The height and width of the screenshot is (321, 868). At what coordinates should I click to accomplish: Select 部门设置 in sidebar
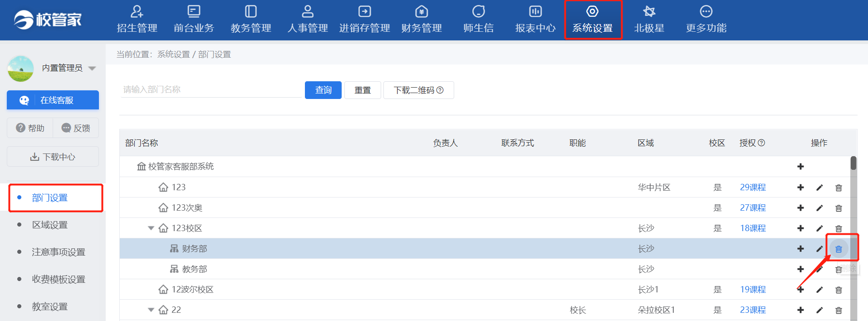tap(50, 198)
